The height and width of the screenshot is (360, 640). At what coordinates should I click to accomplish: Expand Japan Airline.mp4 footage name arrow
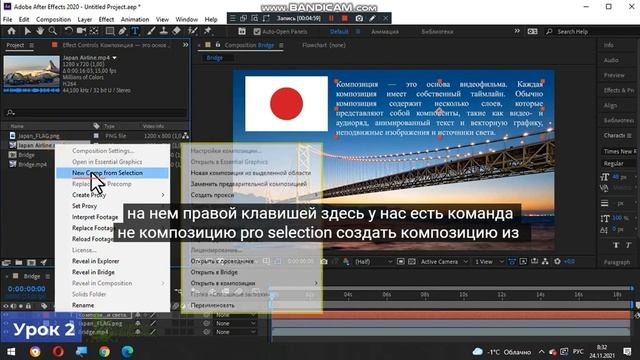(x=115, y=58)
